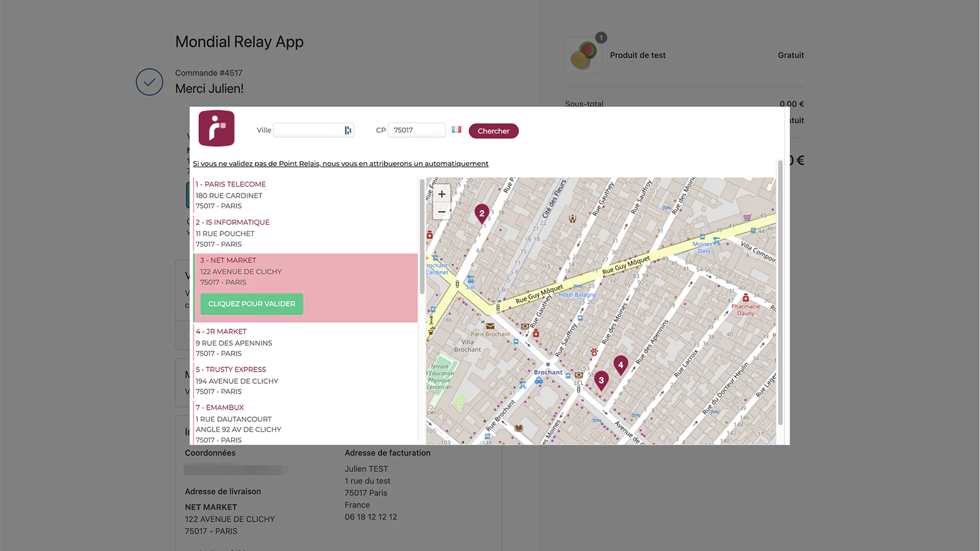
Task: Click the address 11 RUE POUCHET
Action: click(x=225, y=234)
